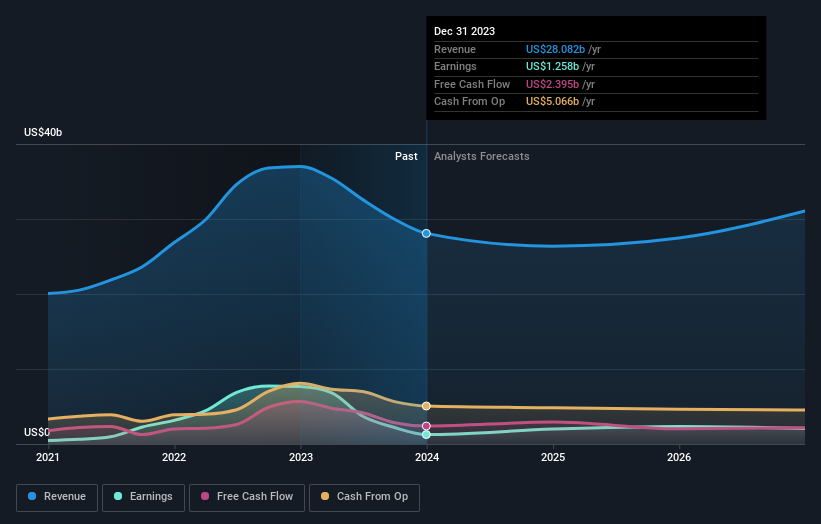Click the Earnings label in the tooltip
The height and width of the screenshot is (524, 821).
pos(455,66)
